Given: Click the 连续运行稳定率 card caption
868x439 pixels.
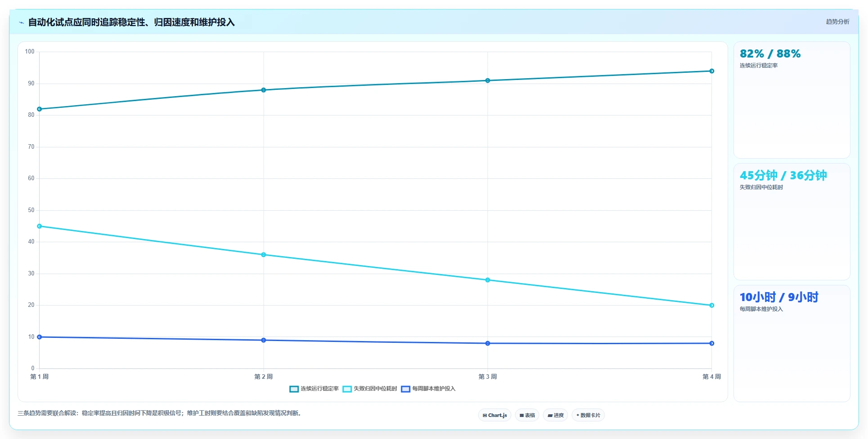Looking at the screenshot, I should click(759, 66).
